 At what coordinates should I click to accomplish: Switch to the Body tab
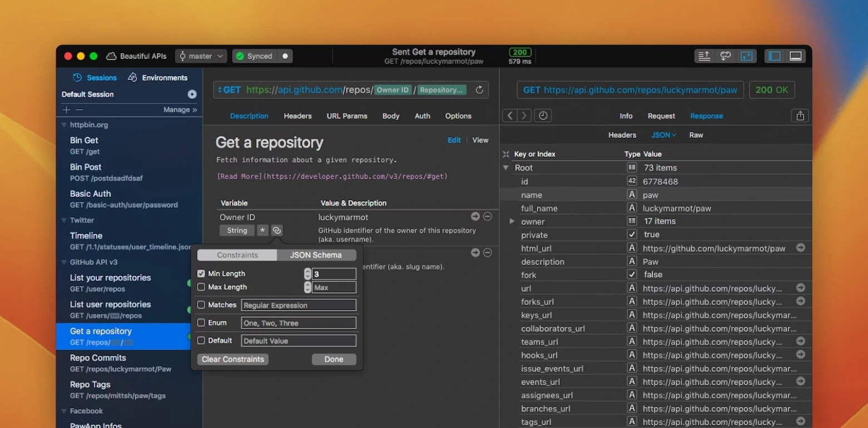point(391,116)
